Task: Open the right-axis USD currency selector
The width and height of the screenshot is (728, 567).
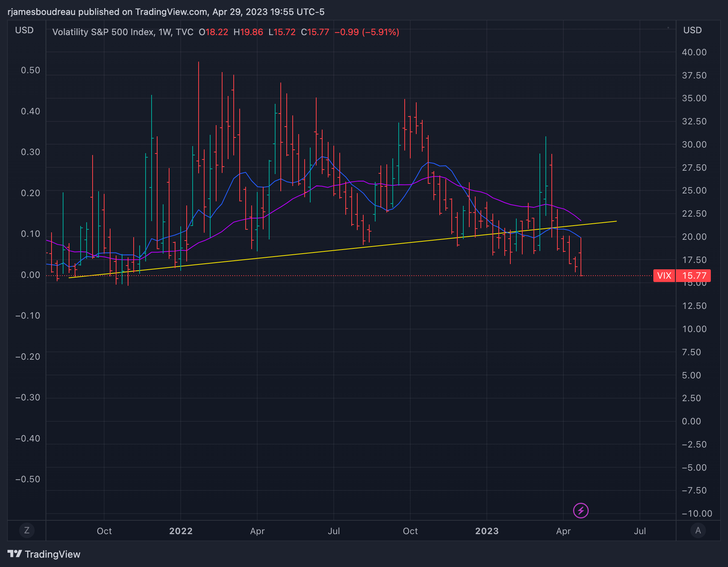Action: [x=692, y=30]
